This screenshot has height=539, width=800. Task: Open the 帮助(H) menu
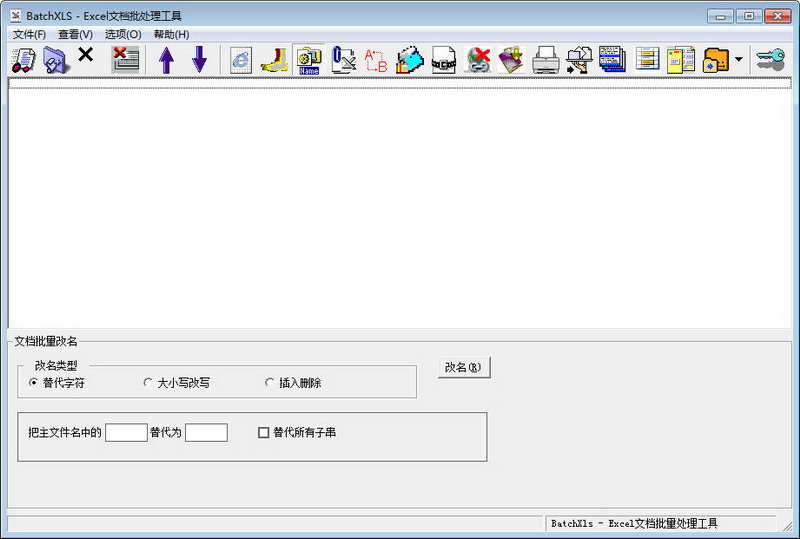click(x=171, y=34)
